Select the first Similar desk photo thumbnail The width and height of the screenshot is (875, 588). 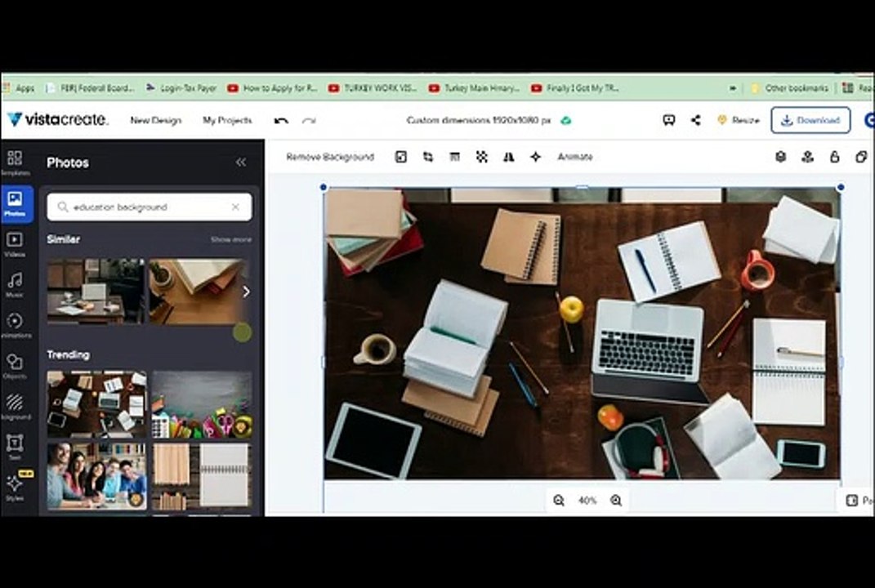click(x=96, y=292)
